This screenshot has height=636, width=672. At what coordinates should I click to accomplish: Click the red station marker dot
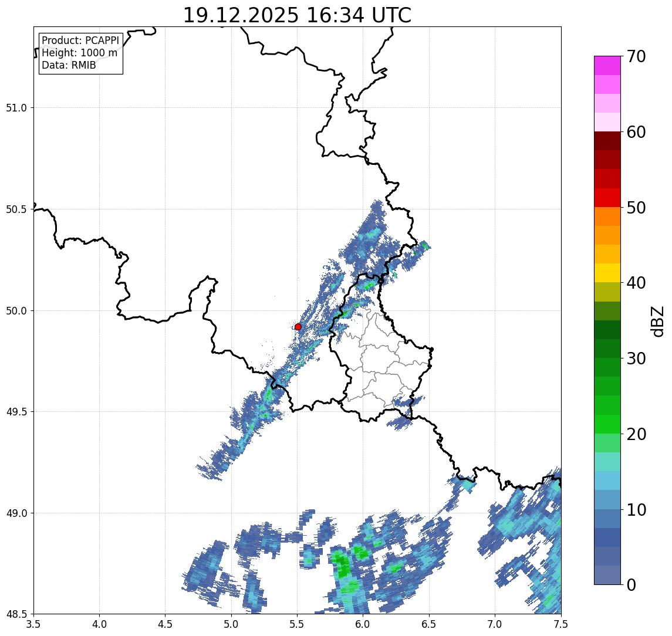tap(298, 327)
